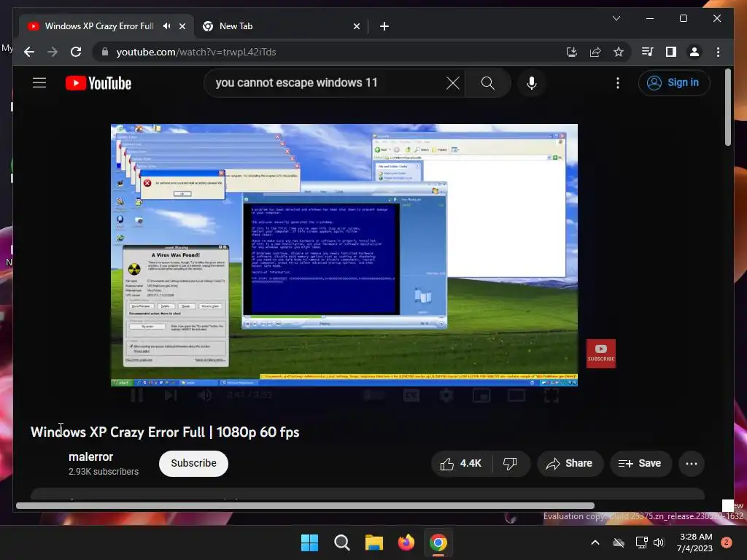Image resolution: width=747 pixels, height=560 pixels.
Task: Sign in to YouTube
Action: tap(673, 83)
